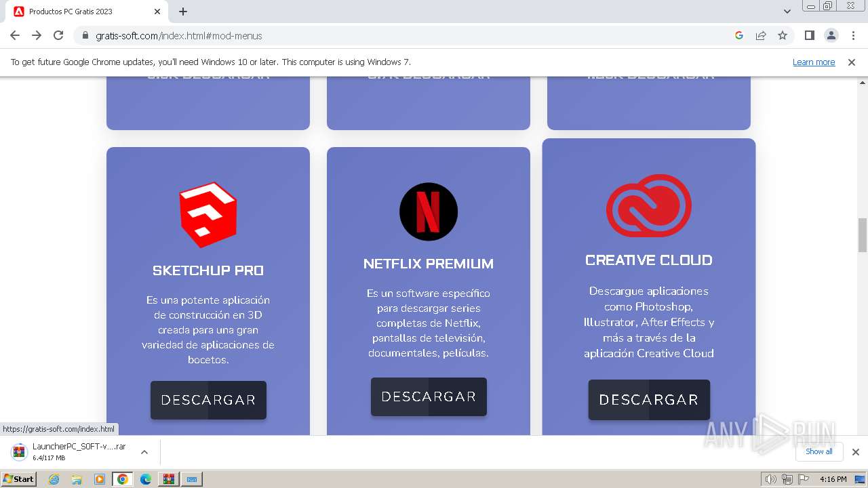Click NETFLIX PREMIUM card heading
Screen dimensions: 868x488
(x=429, y=264)
